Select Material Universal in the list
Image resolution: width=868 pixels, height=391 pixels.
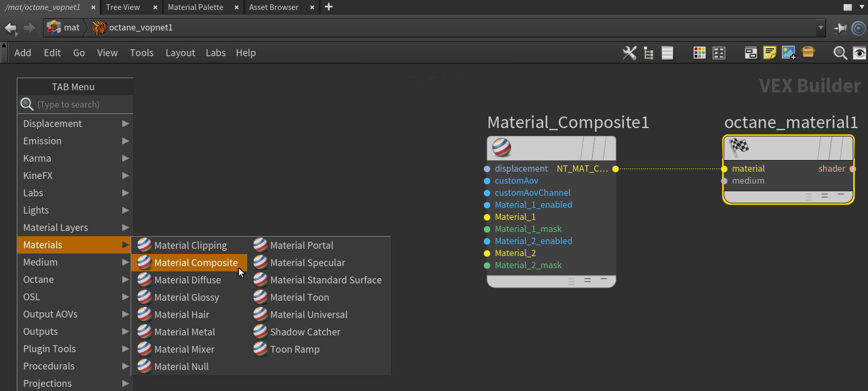(x=309, y=315)
